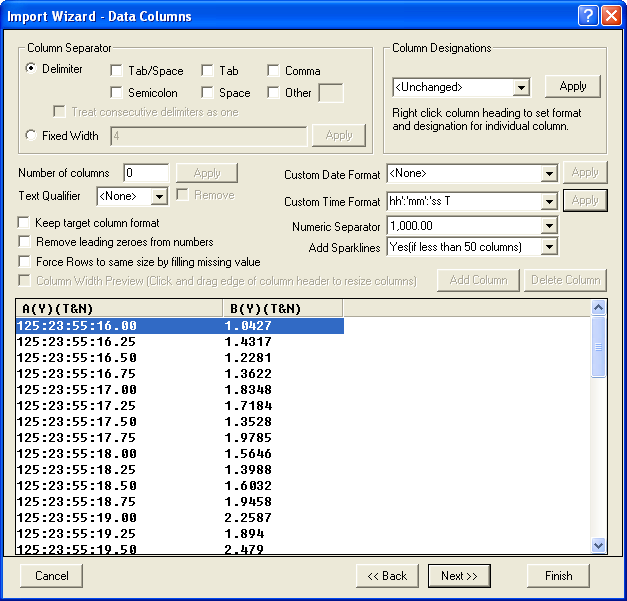The height and width of the screenshot is (601, 627).
Task: Click the B(Y)(T&N) column header
Action: pyautogui.click(x=282, y=308)
